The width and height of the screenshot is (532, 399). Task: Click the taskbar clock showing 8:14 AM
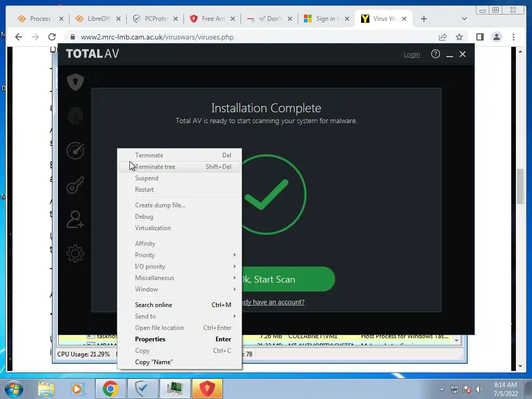506,389
